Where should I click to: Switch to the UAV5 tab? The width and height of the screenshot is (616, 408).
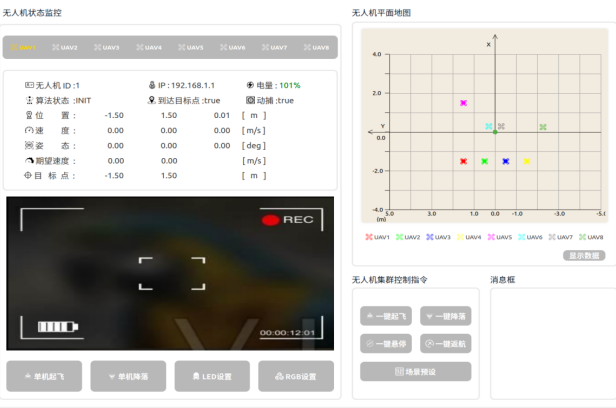pyautogui.click(x=191, y=48)
